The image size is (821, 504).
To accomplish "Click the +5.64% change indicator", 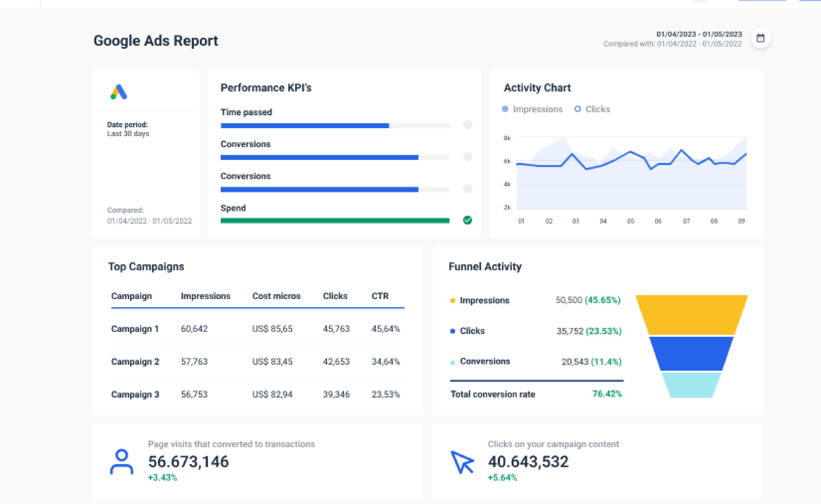I will point(502,477).
